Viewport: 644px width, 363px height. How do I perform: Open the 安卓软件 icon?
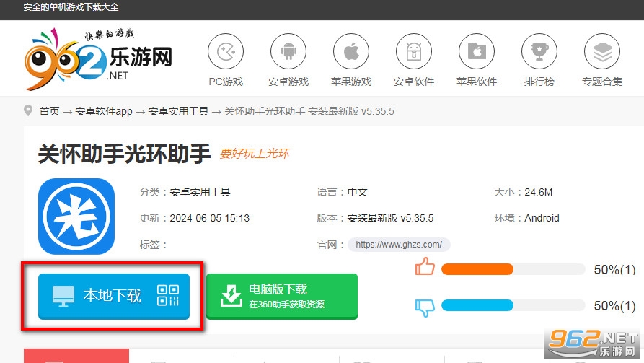coord(414,52)
